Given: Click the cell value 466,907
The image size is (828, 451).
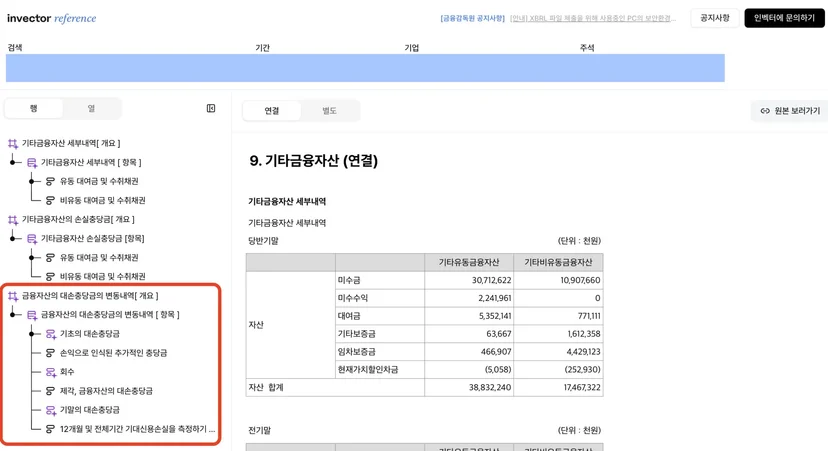Looking at the screenshot, I should 496,352.
